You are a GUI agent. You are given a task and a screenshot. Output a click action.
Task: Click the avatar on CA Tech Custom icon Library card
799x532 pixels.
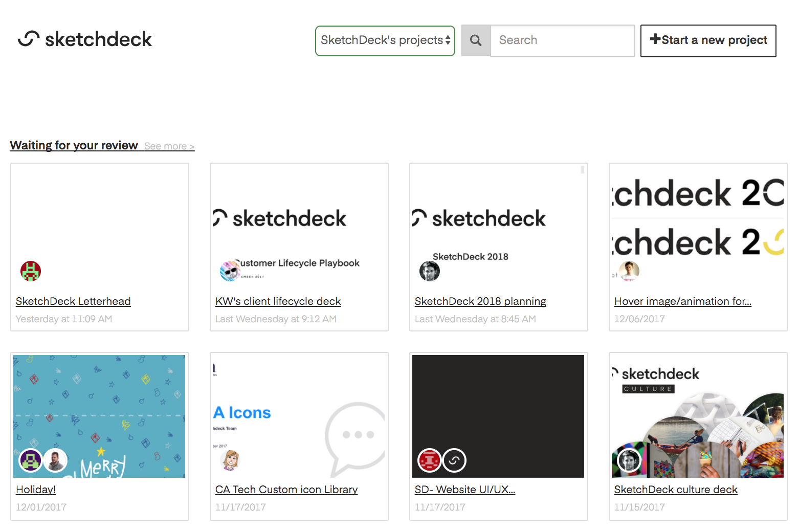[230, 460]
